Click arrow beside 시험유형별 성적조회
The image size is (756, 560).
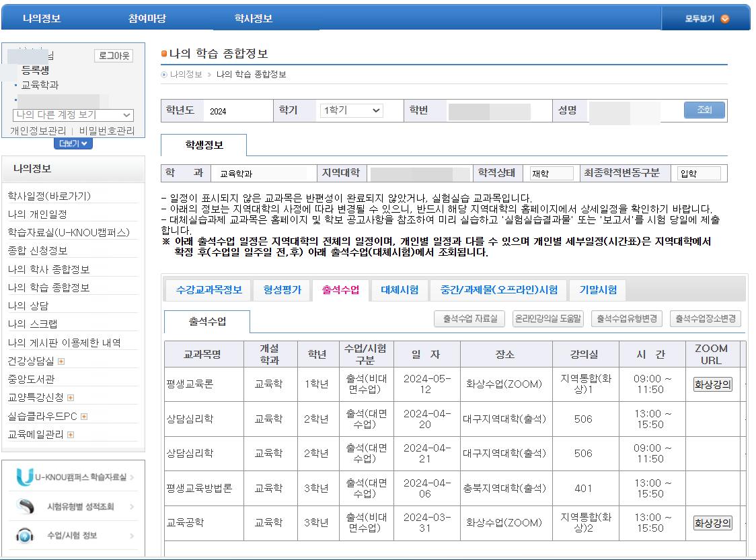[x=132, y=506]
